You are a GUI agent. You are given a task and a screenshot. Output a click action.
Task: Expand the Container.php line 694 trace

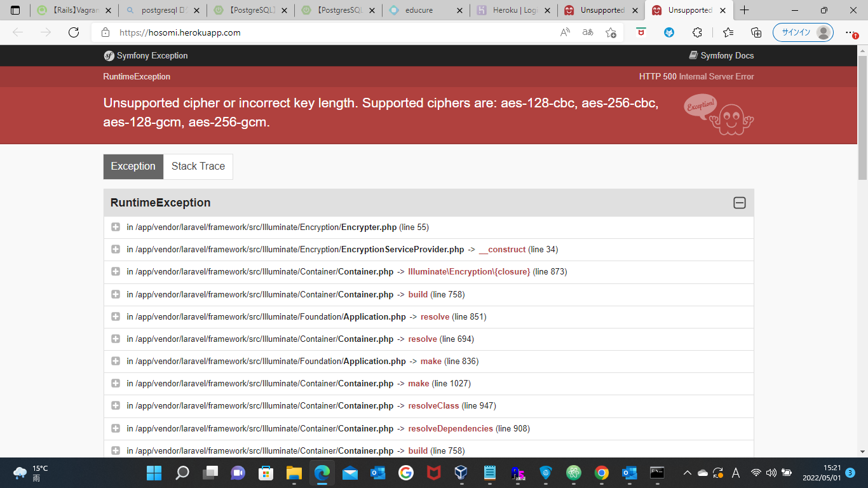click(x=116, y=339)
